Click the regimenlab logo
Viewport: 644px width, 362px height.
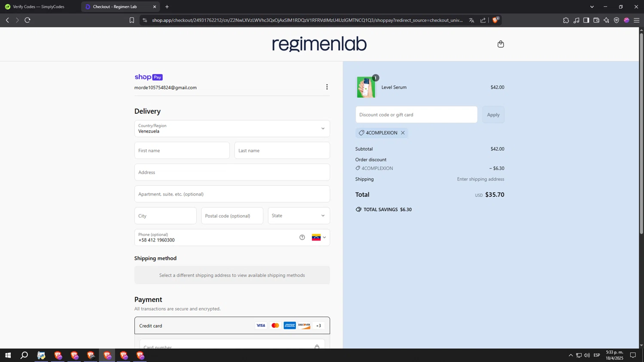pyautogui.click(x=319, y=44)
